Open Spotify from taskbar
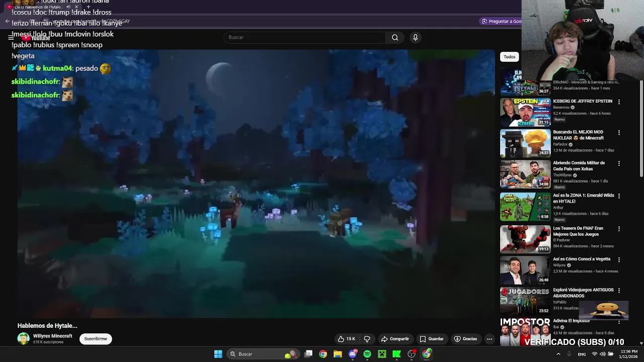 click(x=367, y=354)
